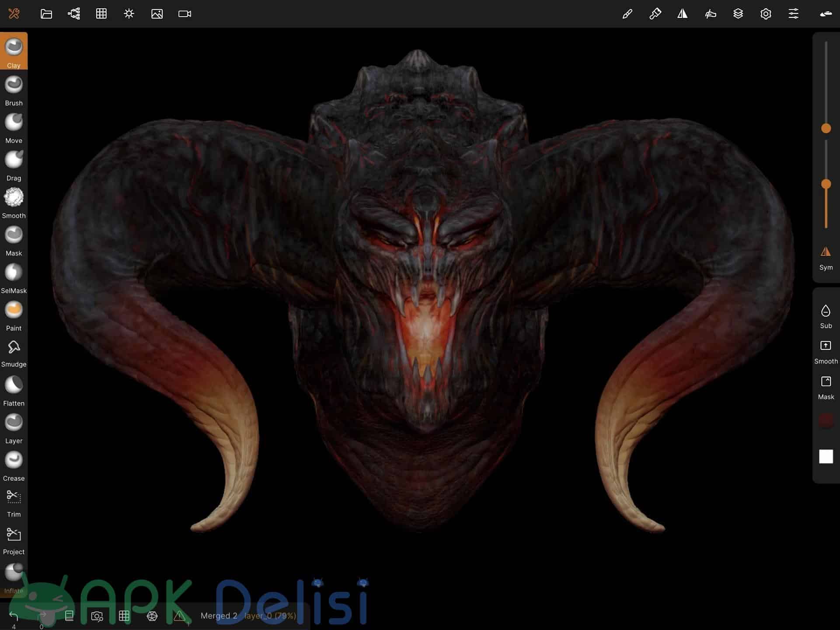This screenshot has width=840, height=630.
Task: Select the Project tool
Action: click(14, 541)
